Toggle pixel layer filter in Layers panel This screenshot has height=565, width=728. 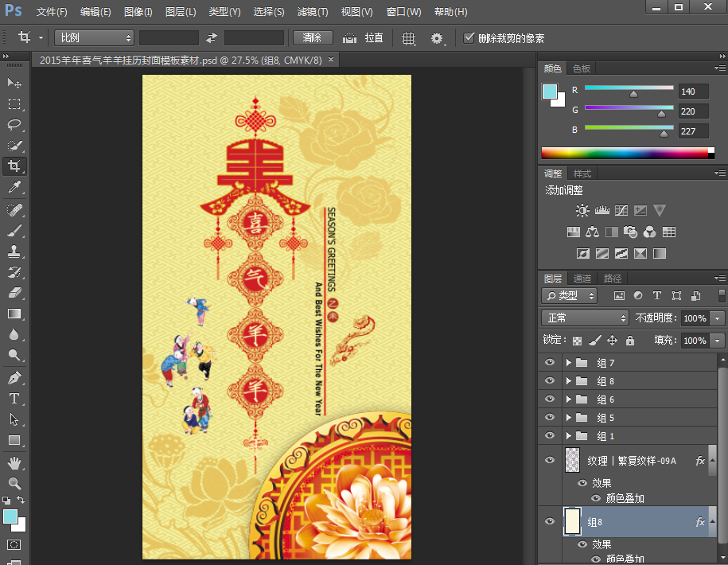click(619, 296)
